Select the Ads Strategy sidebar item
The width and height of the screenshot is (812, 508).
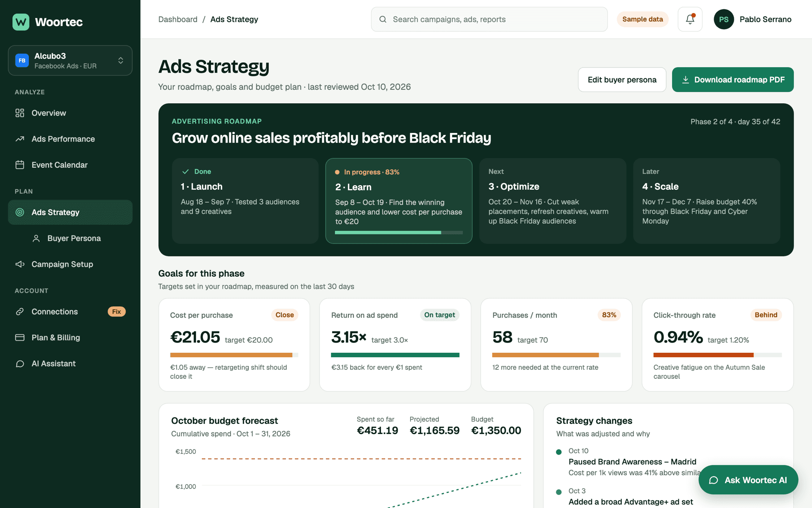coord(70,212)
